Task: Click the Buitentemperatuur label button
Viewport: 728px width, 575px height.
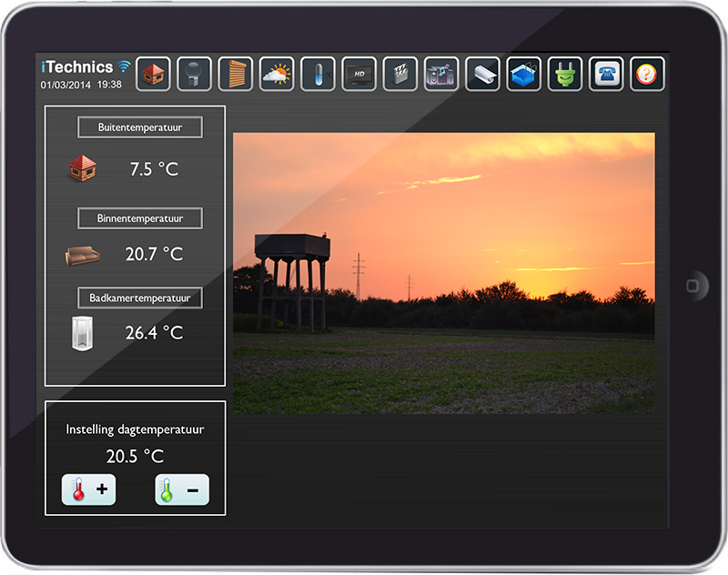Action: pyautogui.click(x=139, y=127)
